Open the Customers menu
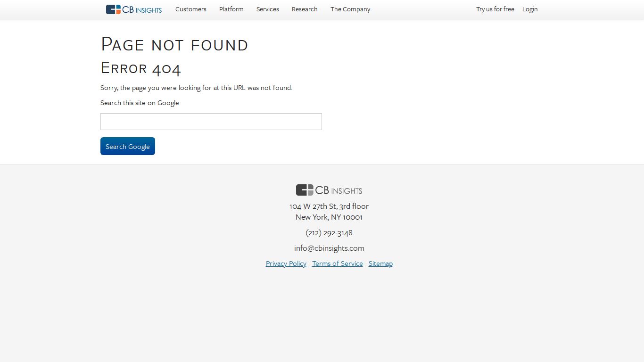This screenshot has height=362, width=644. tap(191, 9)
